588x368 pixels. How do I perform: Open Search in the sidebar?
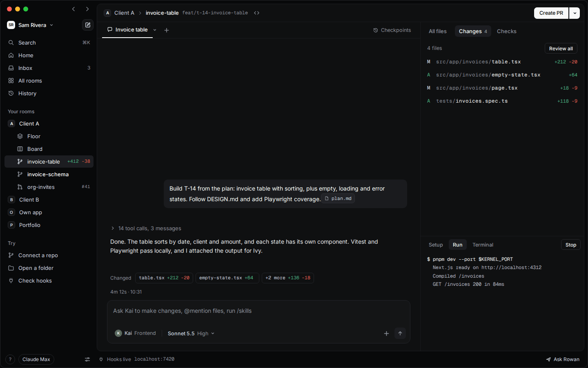point(49,43)
